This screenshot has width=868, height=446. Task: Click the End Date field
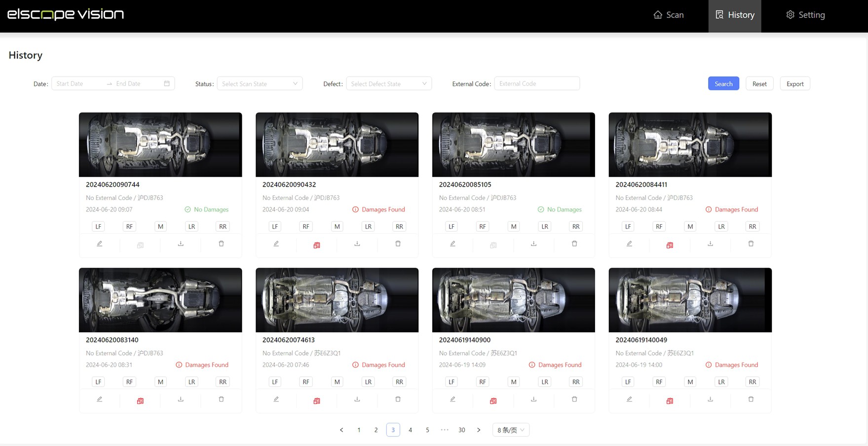[x=138, y=83]
